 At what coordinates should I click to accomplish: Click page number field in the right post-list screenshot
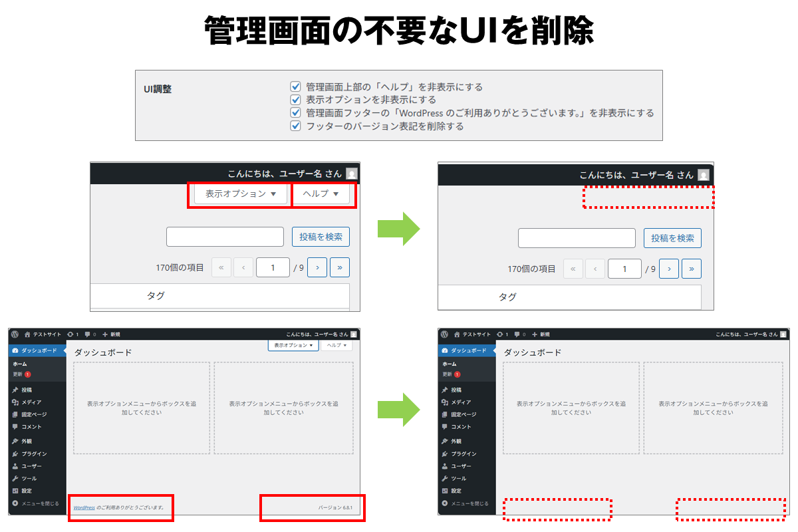click(624, 269)
